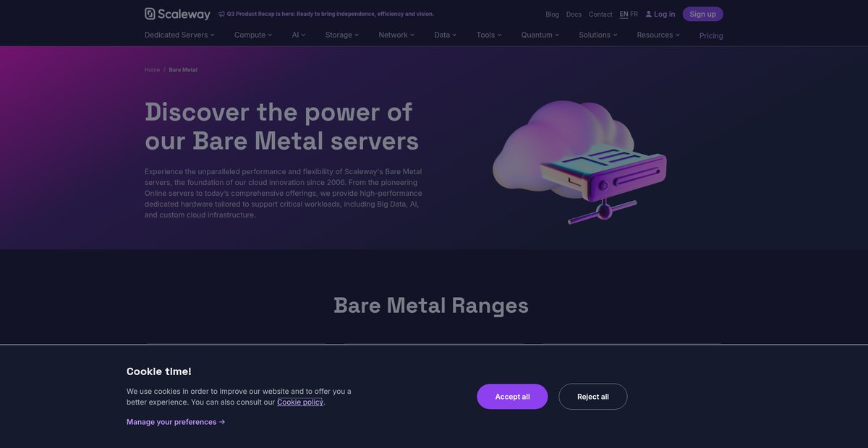This screenshot has width=868, height=448.
Task: Accept all cookies
Action: pyautogui.click(x=512, y=397)
